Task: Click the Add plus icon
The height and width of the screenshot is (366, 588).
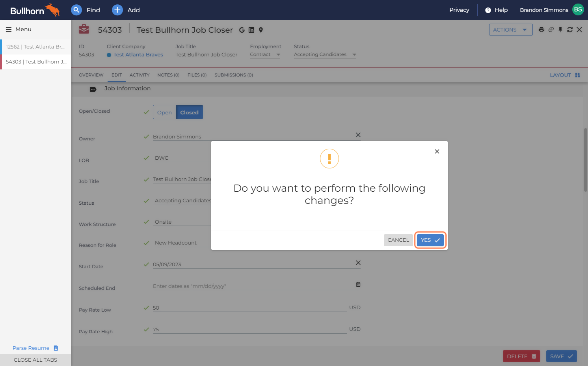Action: click(117, 10)
